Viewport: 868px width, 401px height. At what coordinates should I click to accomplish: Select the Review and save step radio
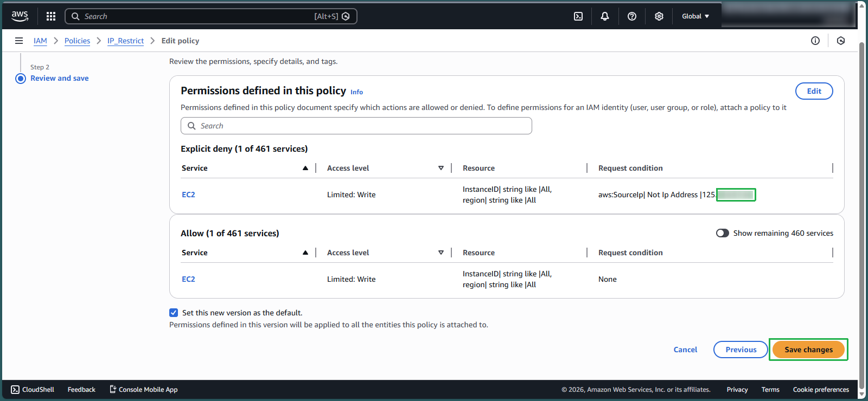pos(21,79)
